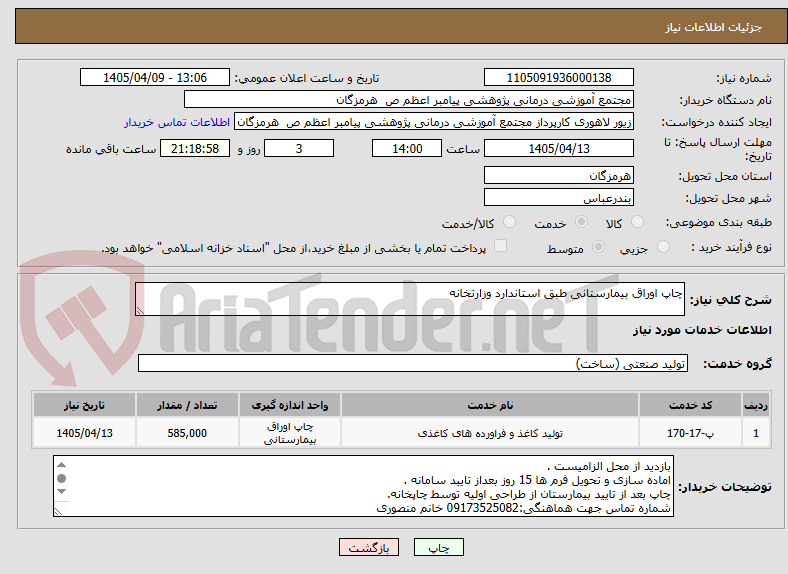The height and width of the screenshot is (574, 788).
Task: Click scroll up arrow in buyer notes
Action: 61,465
